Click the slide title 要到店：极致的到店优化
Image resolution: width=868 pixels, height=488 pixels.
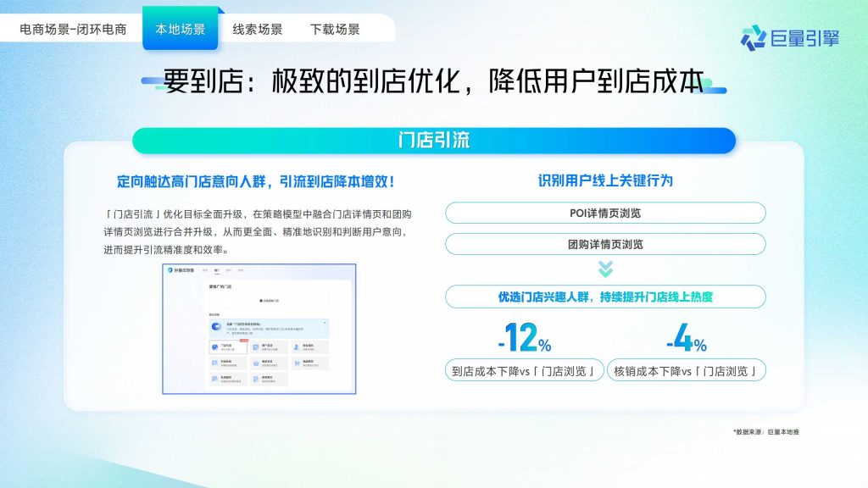point(434,82)
